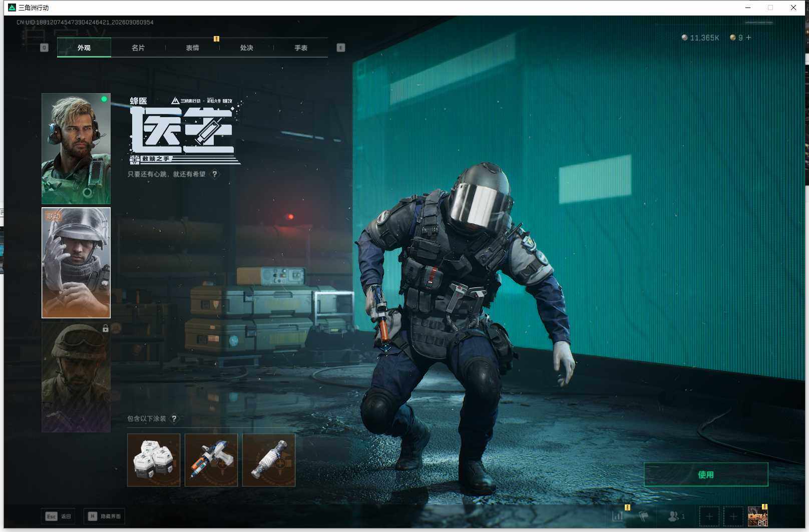The image size is (809, 532).
Task: Click the E key next-tab icon
Action: tap(341, 48)
